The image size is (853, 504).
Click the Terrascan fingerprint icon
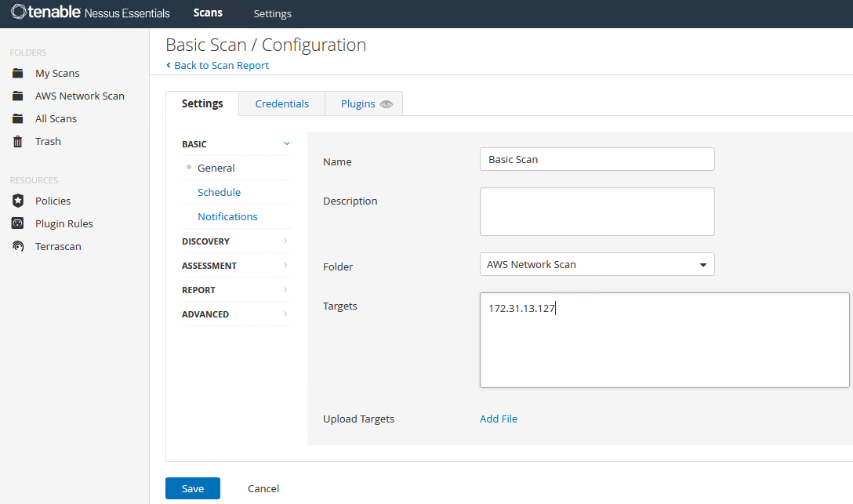tap(18, 246)
